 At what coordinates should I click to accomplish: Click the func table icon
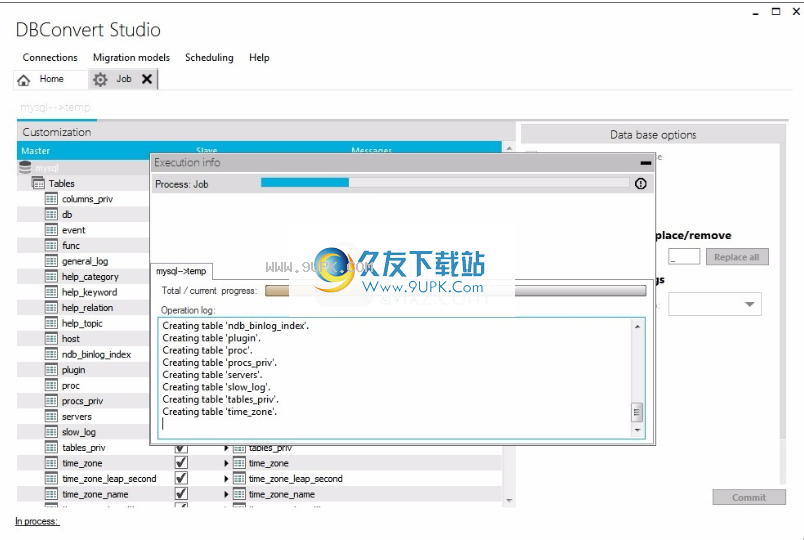pos(51,245)
